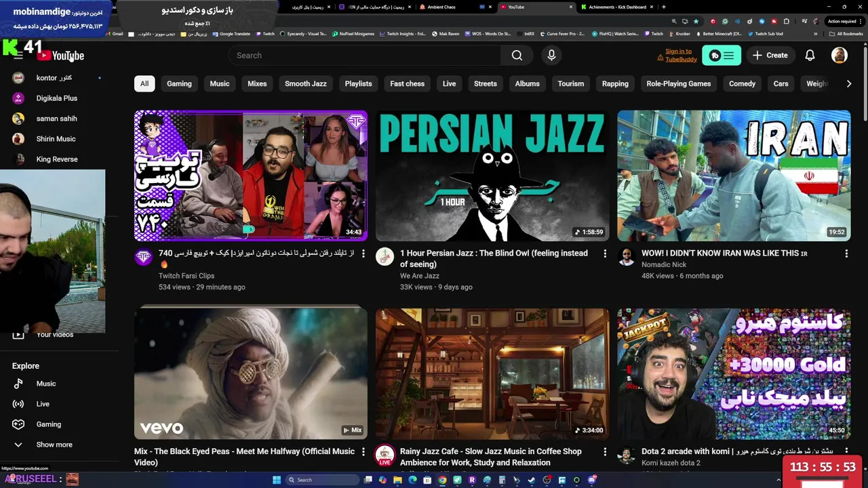Bookmark this page with the star icon
The height and width of the screenshot is (488, 868).
click(696, 21)
